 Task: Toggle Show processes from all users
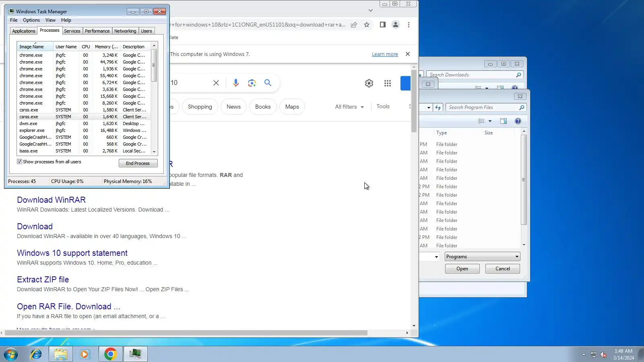(19, 162)
